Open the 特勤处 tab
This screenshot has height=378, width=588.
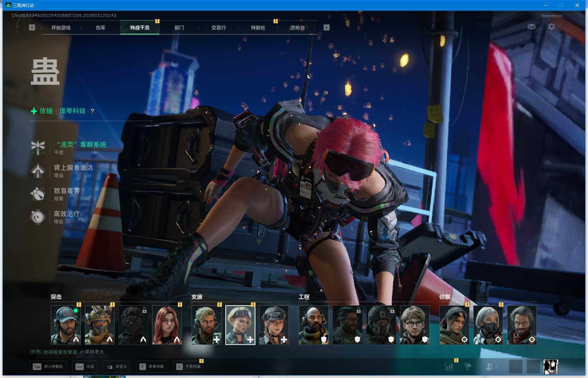point(258,28)
